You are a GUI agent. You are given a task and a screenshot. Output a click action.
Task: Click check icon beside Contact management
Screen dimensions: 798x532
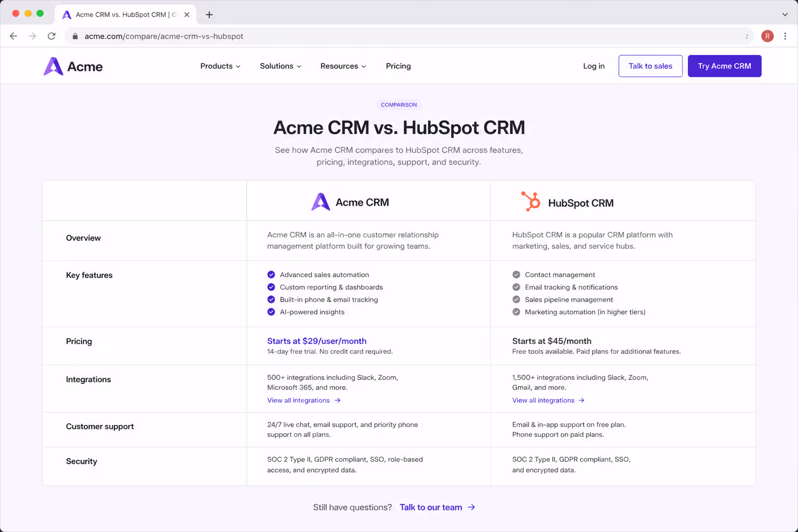(516, 274)
